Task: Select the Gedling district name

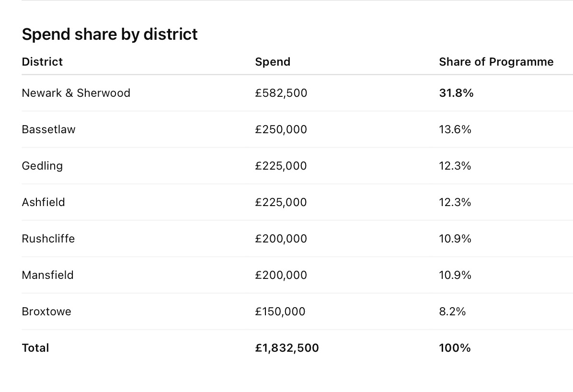Action: pyautogui.click(x=42, y=166)
